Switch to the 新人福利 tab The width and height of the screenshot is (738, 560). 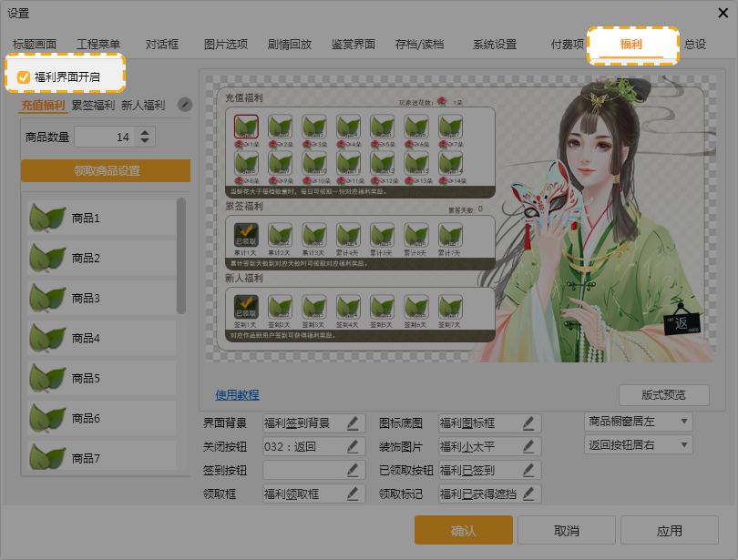(x=143, y=106)
